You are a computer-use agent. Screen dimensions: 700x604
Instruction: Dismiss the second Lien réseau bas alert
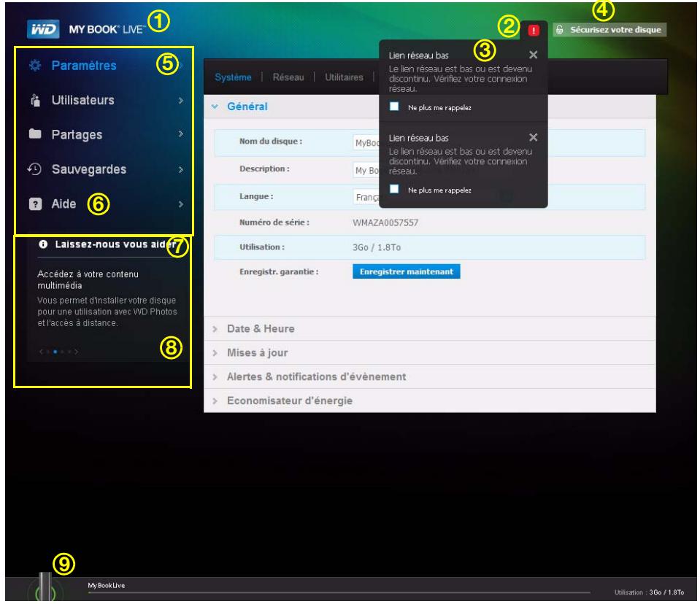pyautogui.click(x=533, y=137)
